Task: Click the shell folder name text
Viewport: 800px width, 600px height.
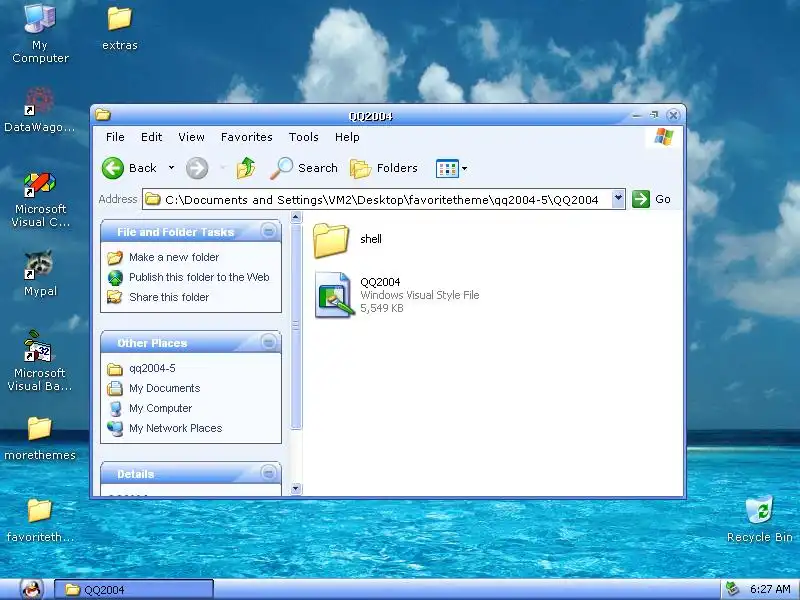Action: pos(371,239)
